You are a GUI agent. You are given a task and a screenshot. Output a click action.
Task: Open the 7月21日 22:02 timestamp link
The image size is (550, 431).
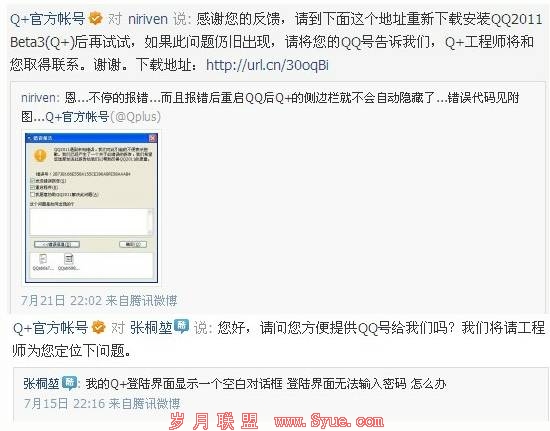61,301
